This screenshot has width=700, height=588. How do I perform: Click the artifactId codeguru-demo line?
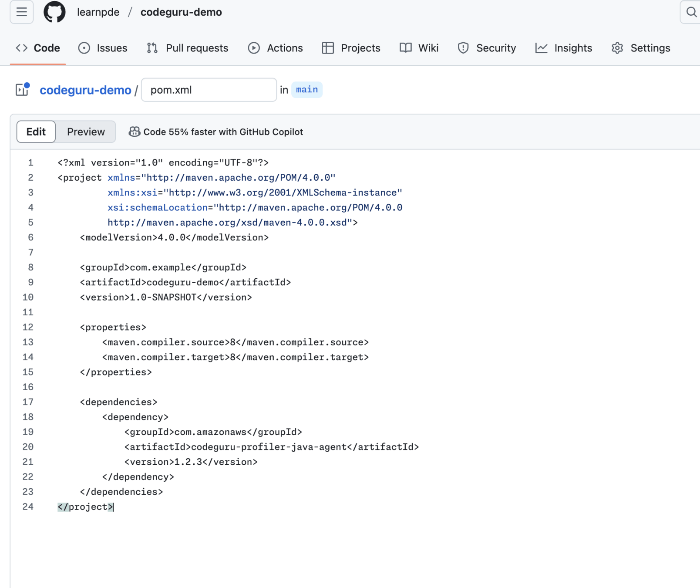[185, 282]
